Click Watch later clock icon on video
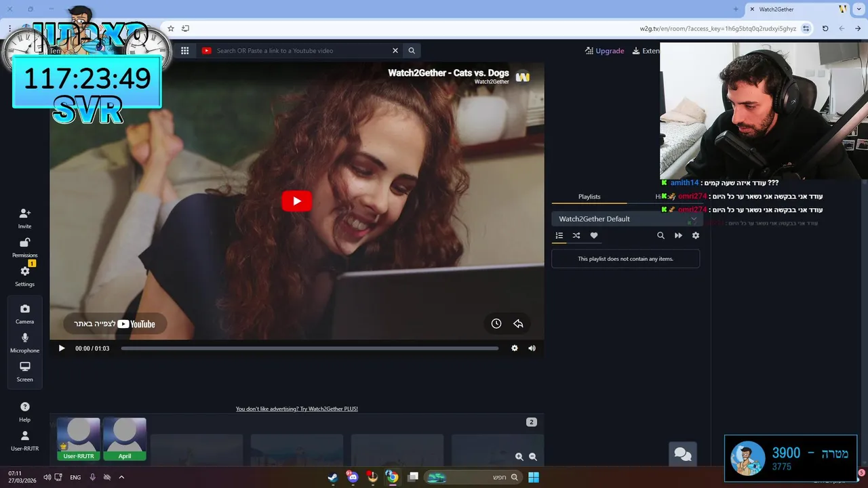 (496, 324)
